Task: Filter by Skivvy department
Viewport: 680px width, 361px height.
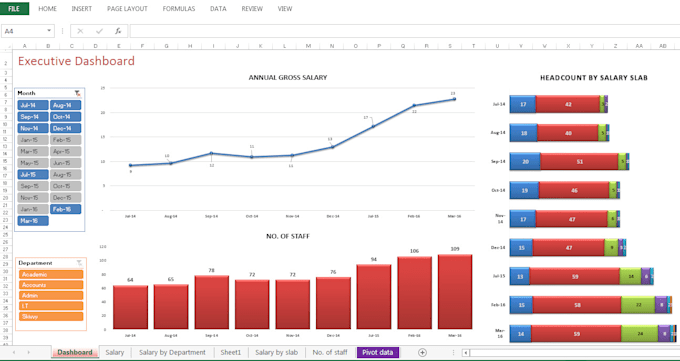Action: [x=51, y=316]
